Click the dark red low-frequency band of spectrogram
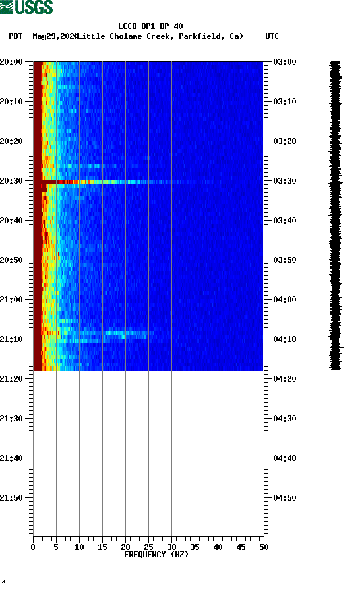Image resolution: width=364 pixels, height=589 pixels. pyautogui.click(x=37, y=216)
